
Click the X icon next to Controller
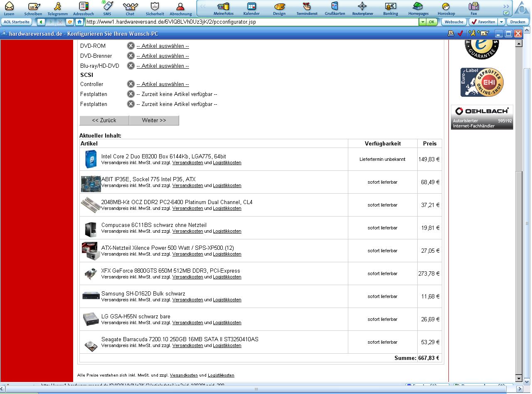point(131,84)
